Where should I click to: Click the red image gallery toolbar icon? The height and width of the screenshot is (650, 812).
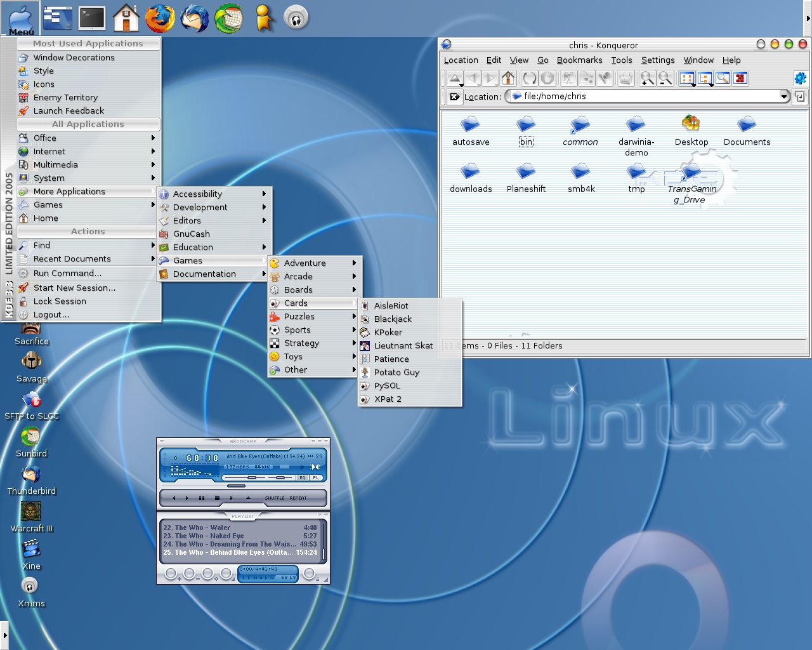740,78
